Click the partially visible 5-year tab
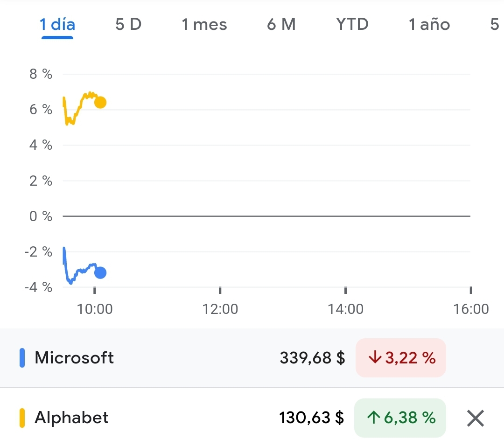This screenshot has width=504, height=446. pyautogui.click(x=495, y=24)
